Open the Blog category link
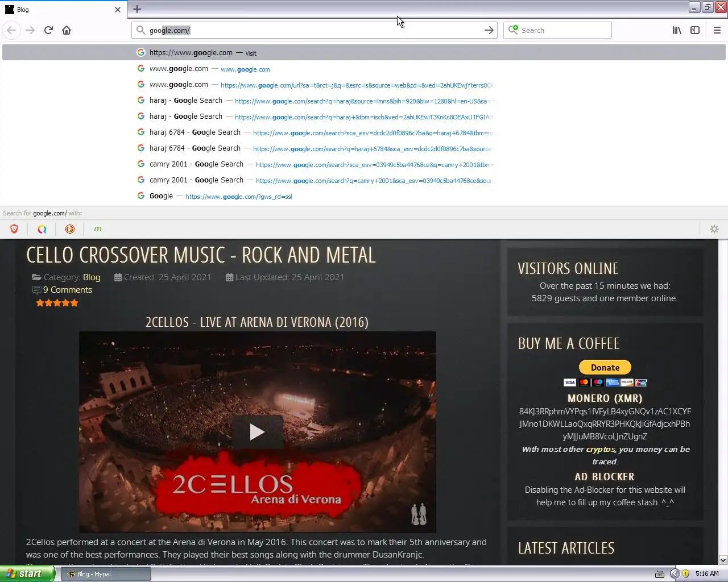Image resolution: width=728 pixels, height=582 pixels. click(92, 277)
